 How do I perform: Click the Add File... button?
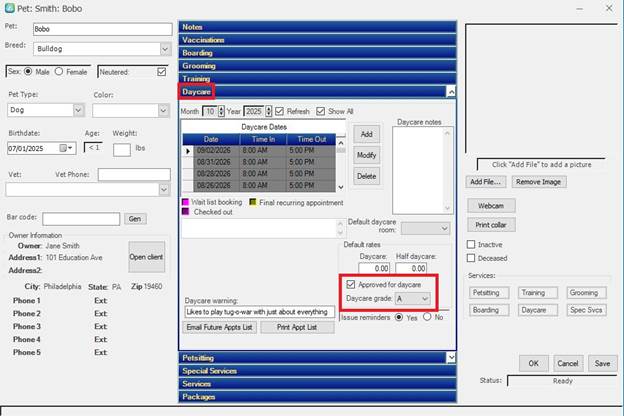(x=486, y=182)
